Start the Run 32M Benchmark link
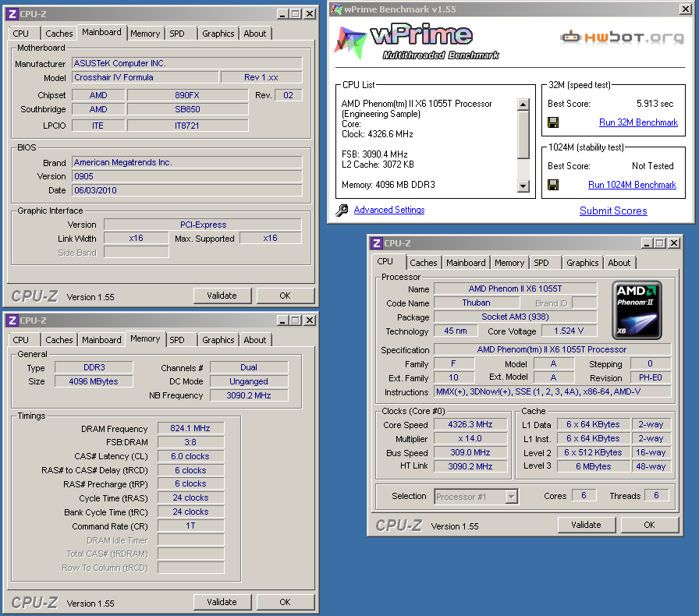The height and width of the screenshot is (616, 699). [638, 122]
